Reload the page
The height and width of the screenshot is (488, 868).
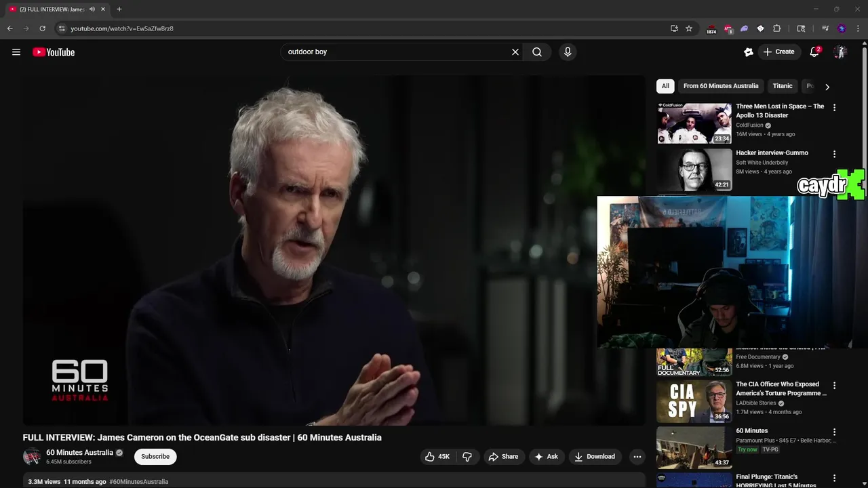42,28
